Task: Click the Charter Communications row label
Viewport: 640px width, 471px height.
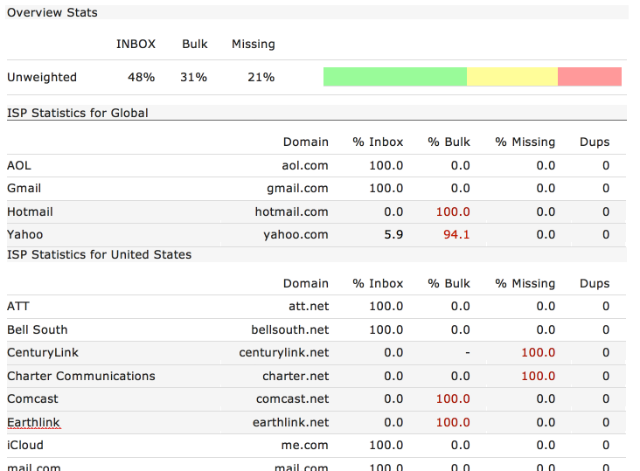Action: pyautogui.click(x=81, y=376)
